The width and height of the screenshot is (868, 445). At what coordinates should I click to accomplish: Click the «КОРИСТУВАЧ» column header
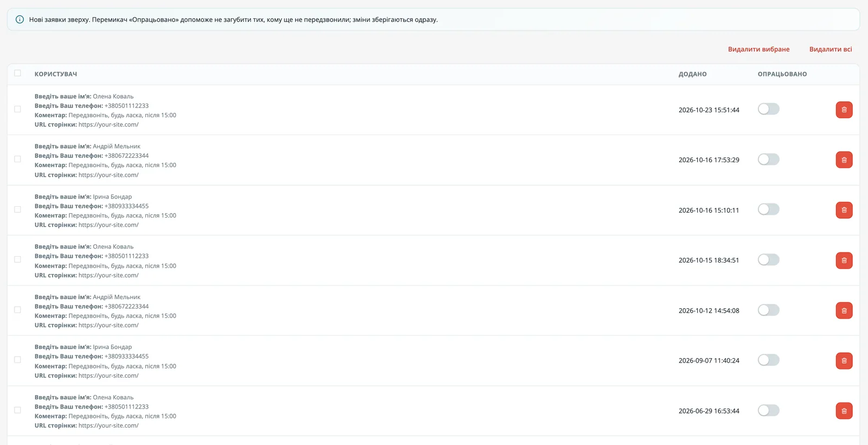point(56,74)
